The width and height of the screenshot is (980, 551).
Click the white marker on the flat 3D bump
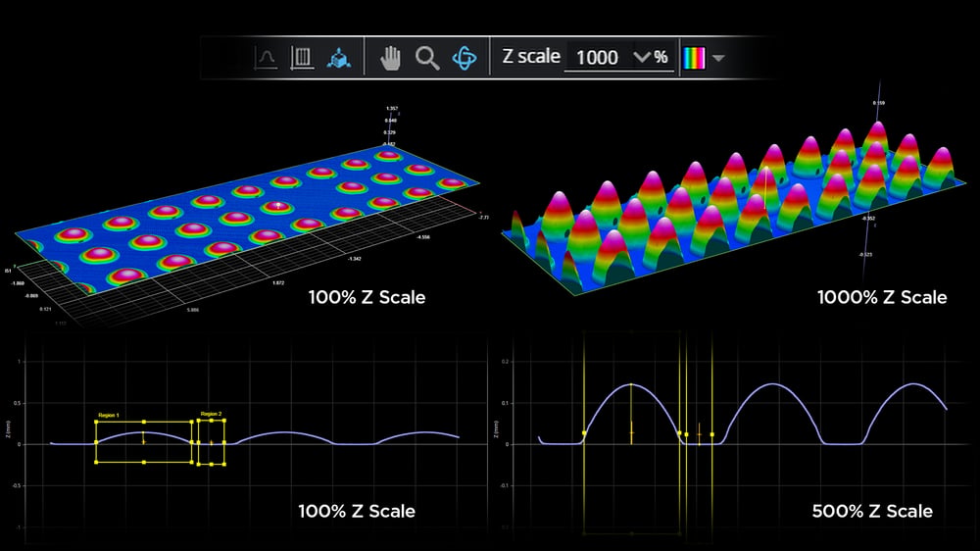[278, 205]
